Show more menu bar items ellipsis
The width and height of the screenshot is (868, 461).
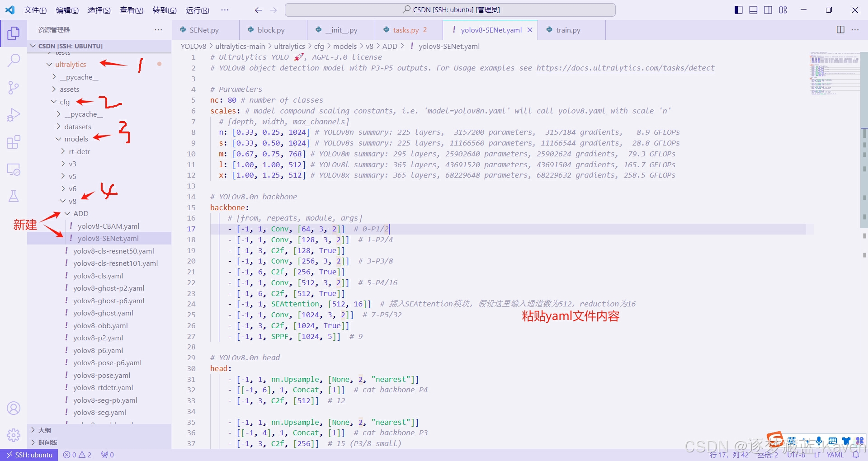click(x=225, y=10)
